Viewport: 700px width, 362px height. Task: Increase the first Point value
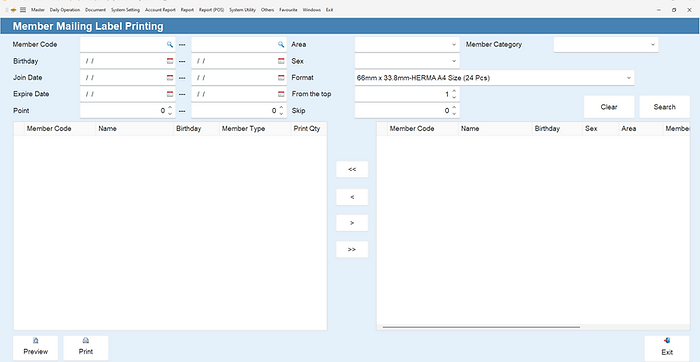(x=170, y=108)
